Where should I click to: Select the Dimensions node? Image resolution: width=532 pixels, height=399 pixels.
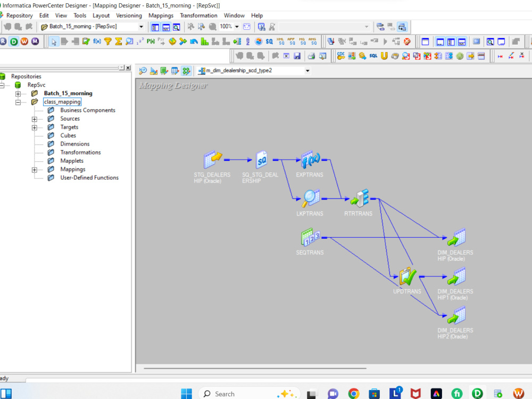[75, 144]
